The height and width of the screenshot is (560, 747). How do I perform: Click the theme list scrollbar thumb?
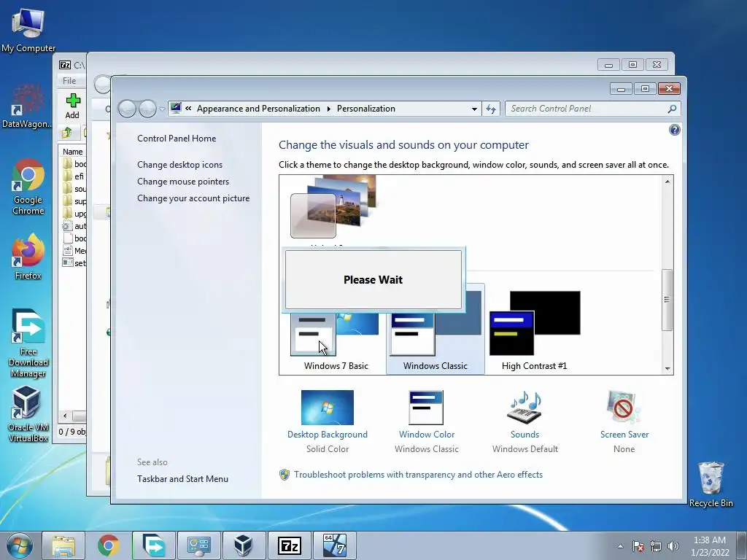[x=667, y=300]
